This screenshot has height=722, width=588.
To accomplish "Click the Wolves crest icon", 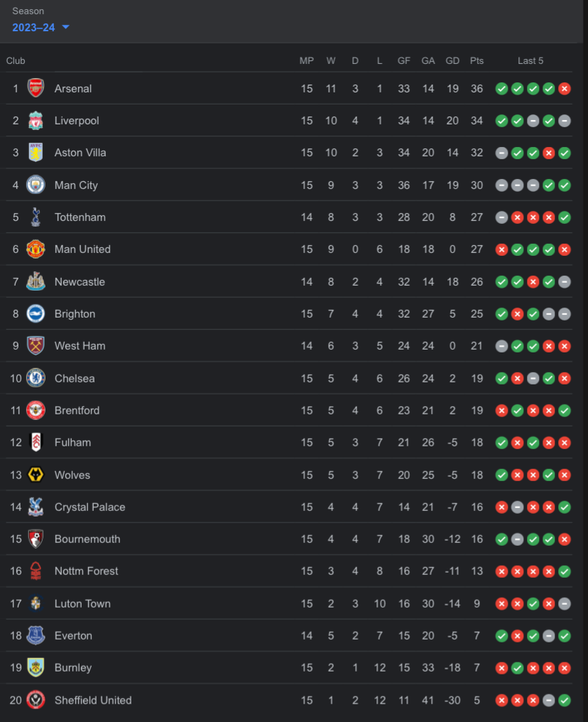I will 36,475.
